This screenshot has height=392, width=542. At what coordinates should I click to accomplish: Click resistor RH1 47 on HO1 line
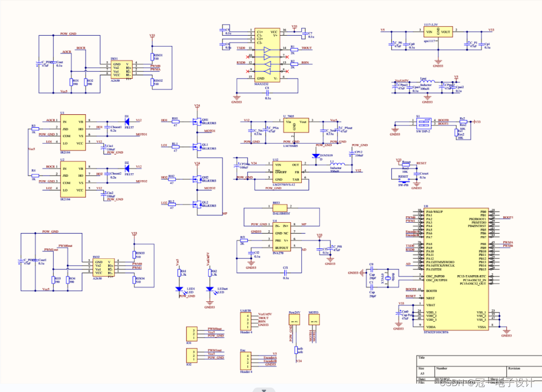click(175, 122)
